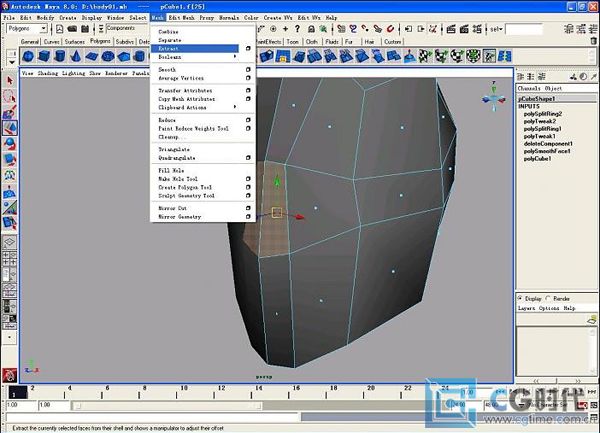
Task: Activate the Move tool in toolbox
Action: pyautogui.click(x=10, y=128)
